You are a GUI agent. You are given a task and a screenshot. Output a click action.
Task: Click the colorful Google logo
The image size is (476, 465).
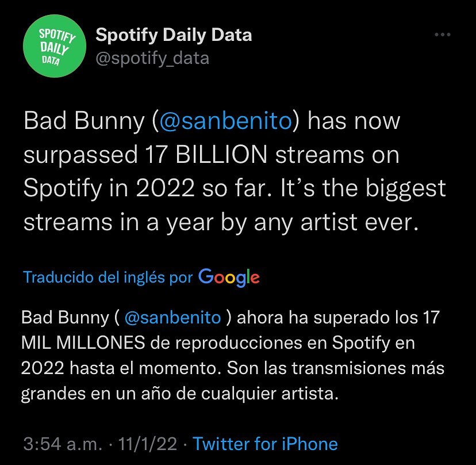pos(229,277)
